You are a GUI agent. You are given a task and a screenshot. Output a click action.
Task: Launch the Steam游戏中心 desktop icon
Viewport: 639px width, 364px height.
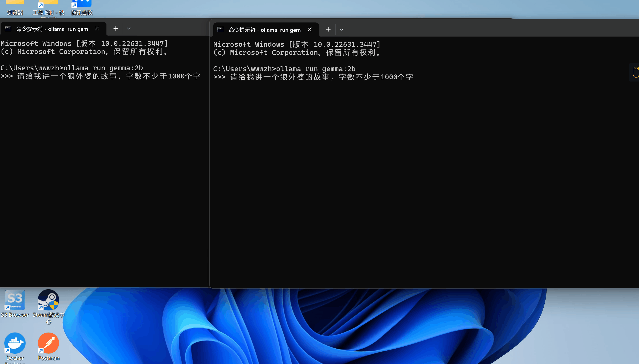[48, 300]
